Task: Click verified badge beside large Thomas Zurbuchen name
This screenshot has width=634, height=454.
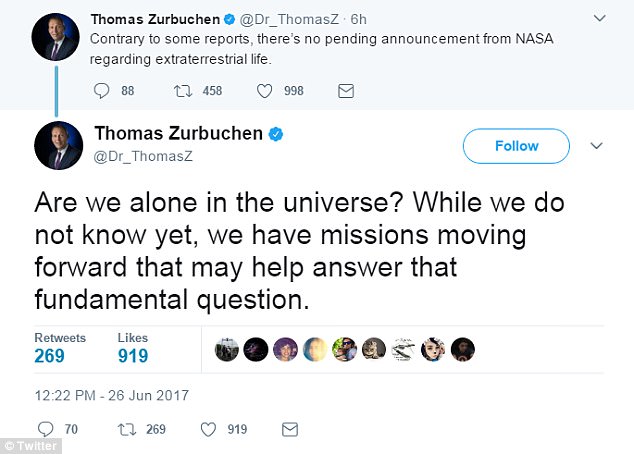Action: pyautogui.click(x=276, y=134)
